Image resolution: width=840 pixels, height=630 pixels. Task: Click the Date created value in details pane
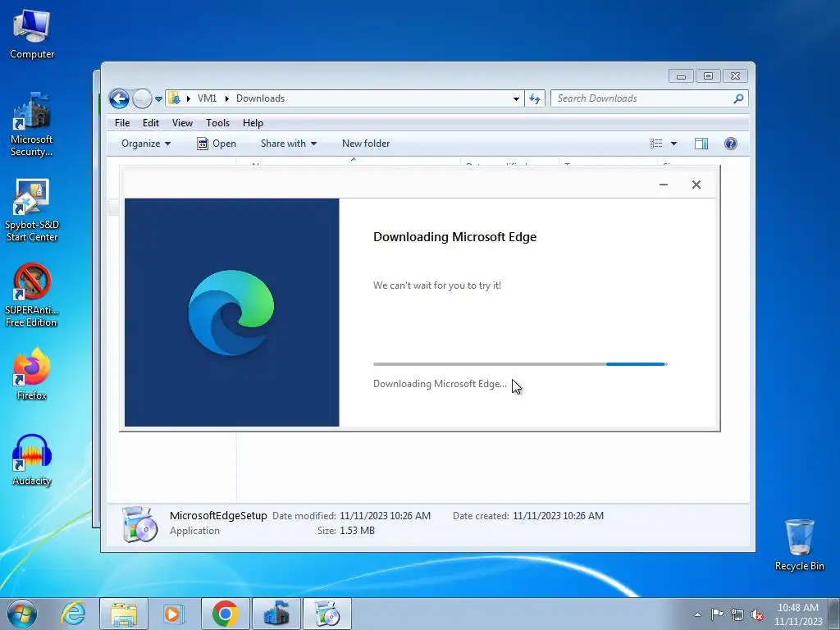coord(558,516)
